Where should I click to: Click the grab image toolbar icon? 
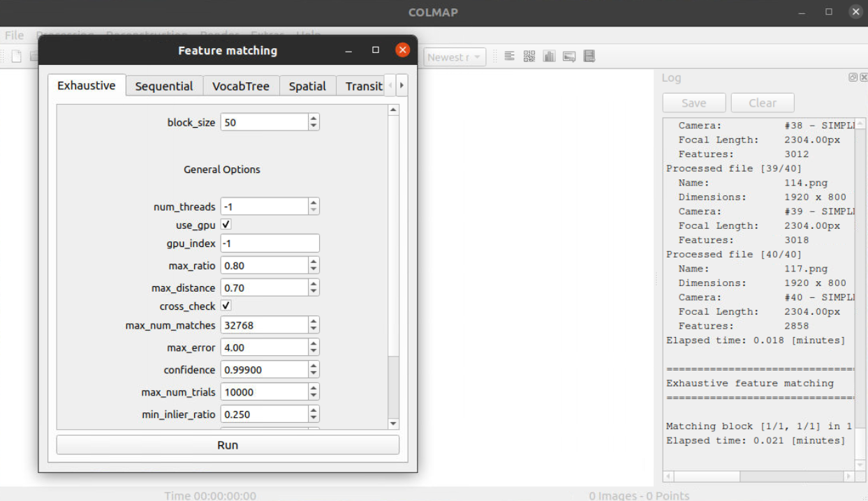point(569,57)
